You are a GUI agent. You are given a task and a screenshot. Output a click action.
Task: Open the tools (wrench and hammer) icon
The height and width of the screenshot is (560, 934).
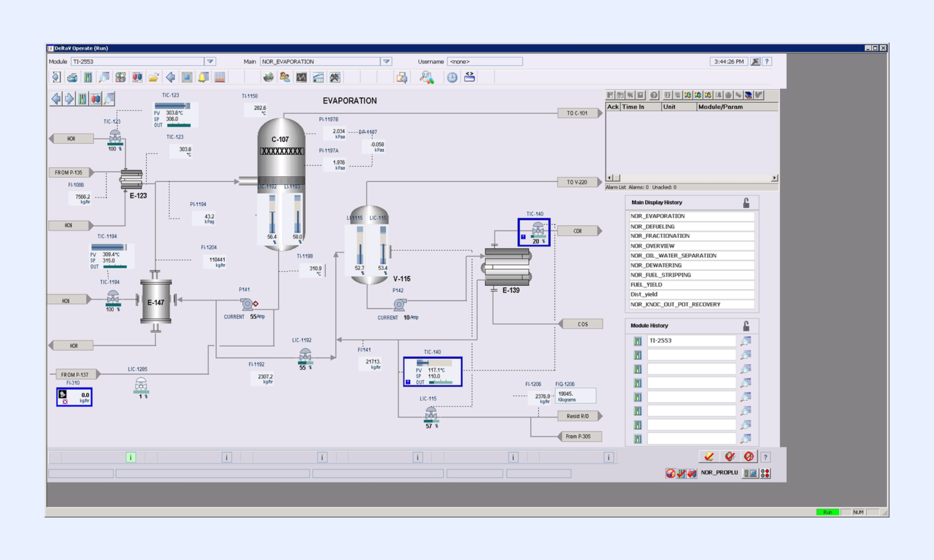[x=335, y=77]
